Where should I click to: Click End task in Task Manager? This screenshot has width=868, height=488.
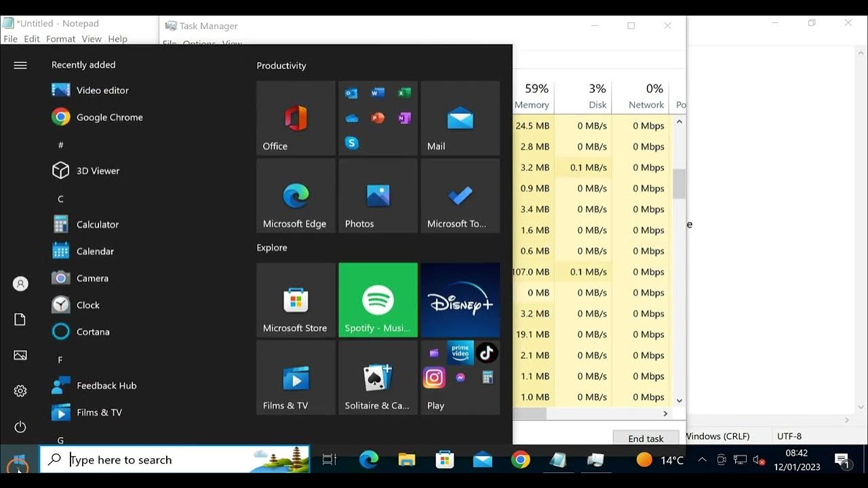(x=646, y=439)
